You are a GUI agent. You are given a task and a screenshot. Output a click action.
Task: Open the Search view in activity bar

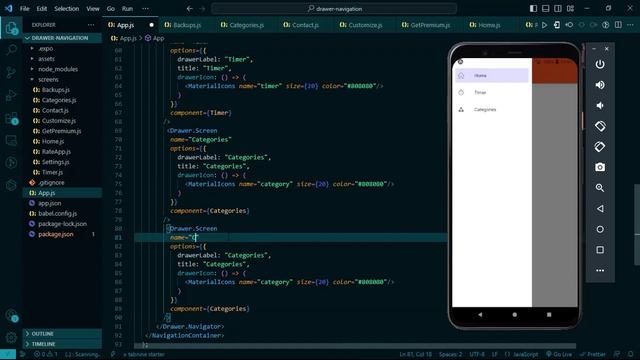pyautogui.click(x=11, y=50)
